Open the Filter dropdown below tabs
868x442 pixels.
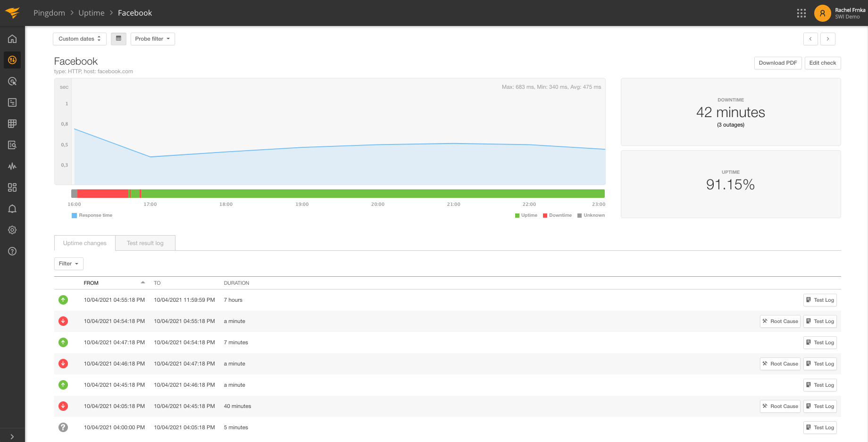tap(69, 263)
